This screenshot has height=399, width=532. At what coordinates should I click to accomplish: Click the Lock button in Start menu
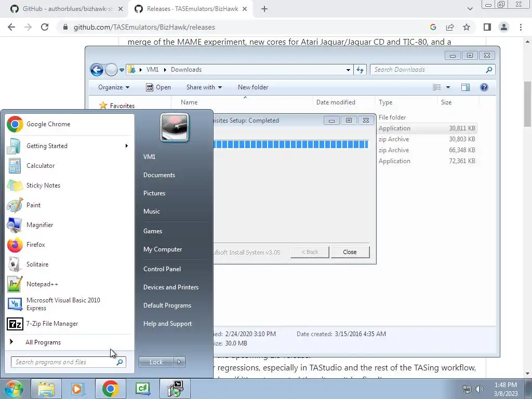pyautogui.click(x=156, y=362)
